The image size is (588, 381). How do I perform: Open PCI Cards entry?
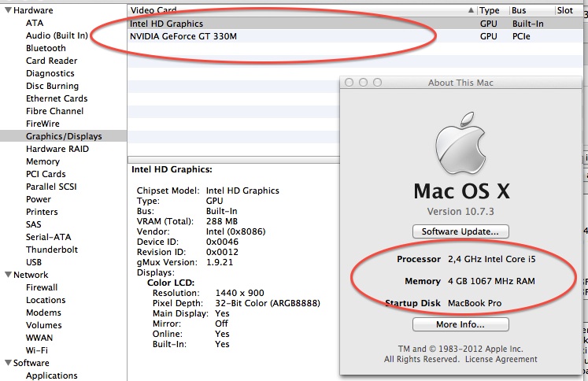coord(46,174)
